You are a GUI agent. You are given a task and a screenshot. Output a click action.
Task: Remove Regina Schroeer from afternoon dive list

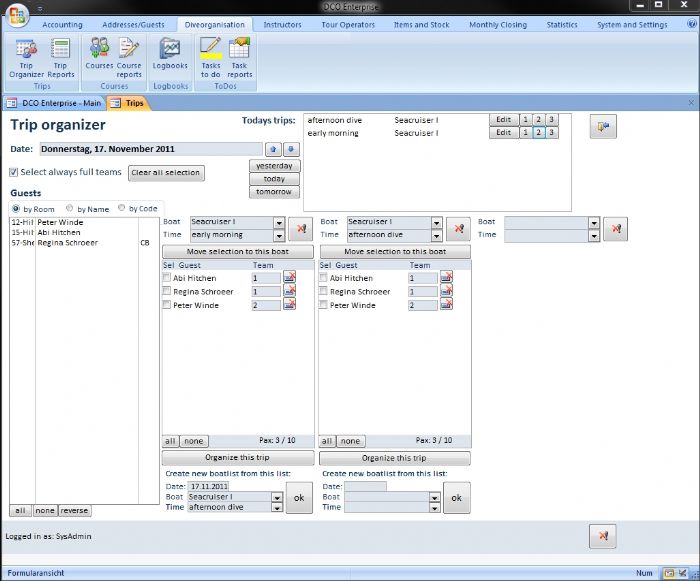(x=446, y=291)
